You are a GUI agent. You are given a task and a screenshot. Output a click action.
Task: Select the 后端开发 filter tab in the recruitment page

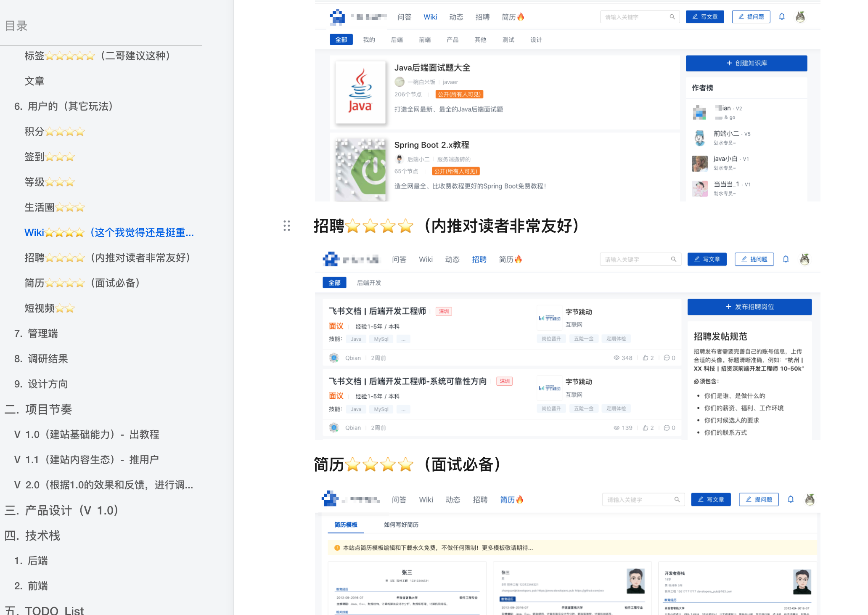[x=369, y=283]
